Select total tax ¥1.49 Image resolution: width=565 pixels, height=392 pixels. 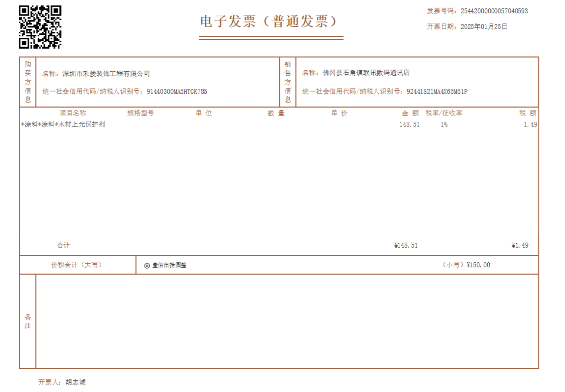pos(520,245)
